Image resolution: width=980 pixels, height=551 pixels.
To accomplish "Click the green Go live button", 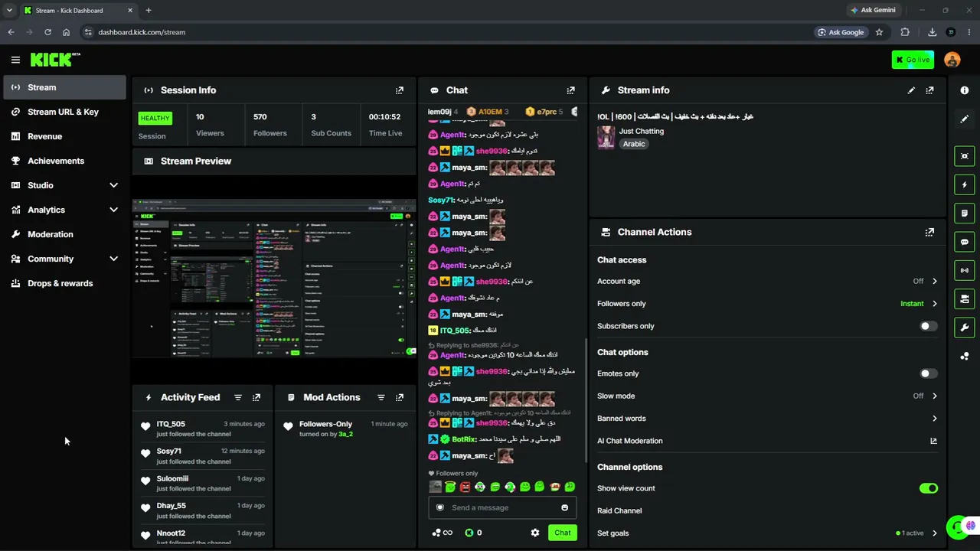I will click(x=913, y=60).
